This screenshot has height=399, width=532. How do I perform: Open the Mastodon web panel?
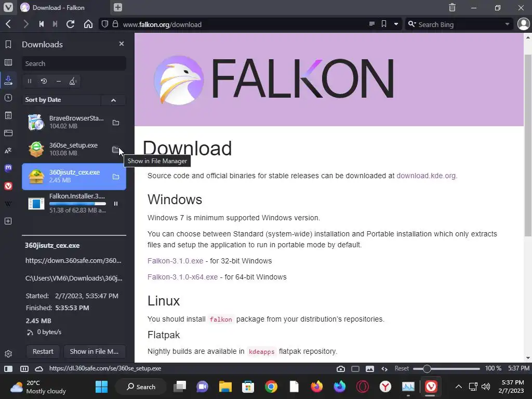(x=8, y=168)
